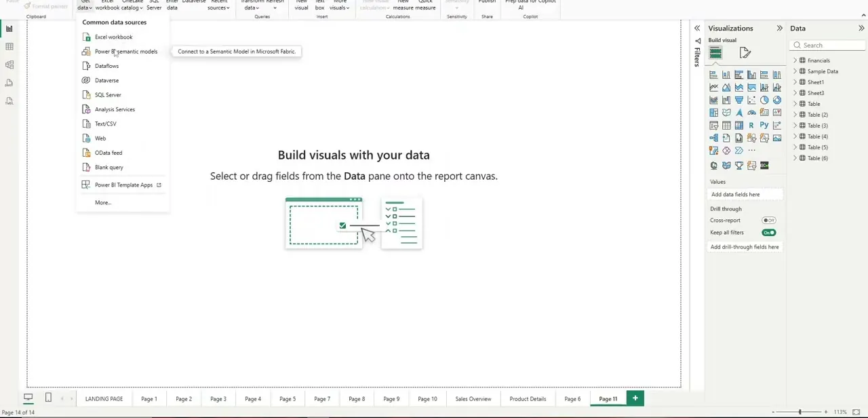The height and width of the screenshot is (418, 868).
Task: Switch to Table view in left sidebar
Action: click(9, 47)
